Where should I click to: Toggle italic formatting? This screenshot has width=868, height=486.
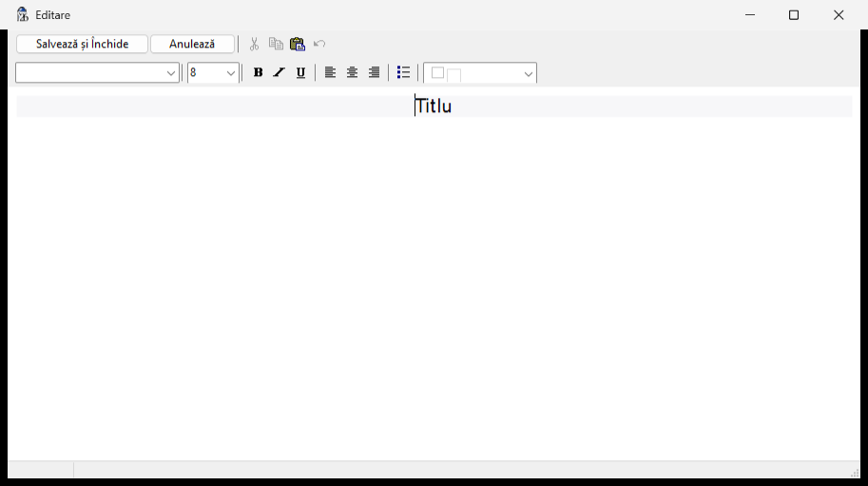[279, 72]
